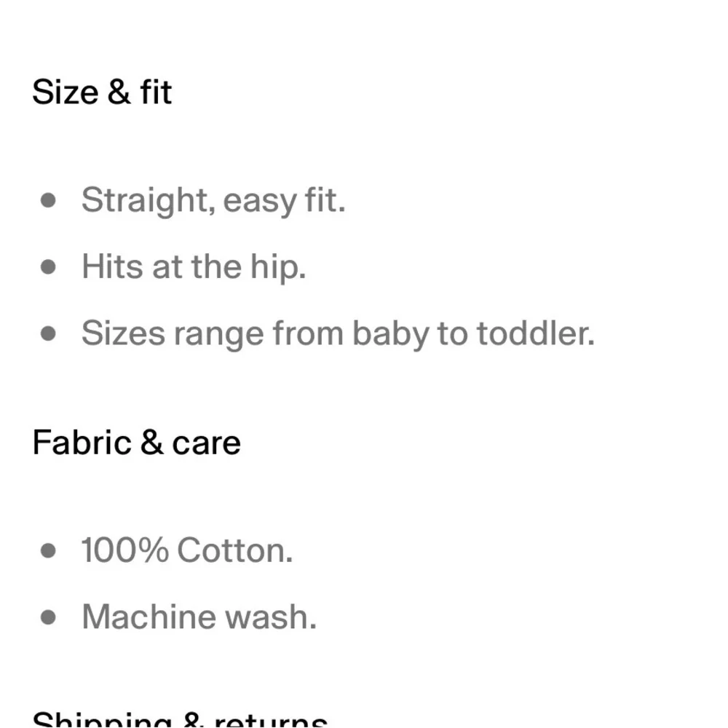Click bullet dot beside '100% Cotton.'

point(48,550)
